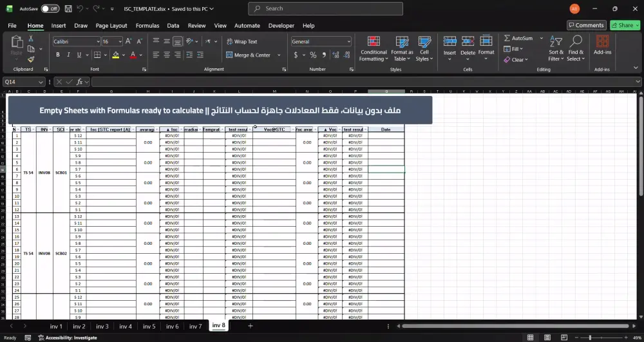This screenshot has width=644, height=342.
Task: Add a new sheet with plus button
Action: pos(250,326)
